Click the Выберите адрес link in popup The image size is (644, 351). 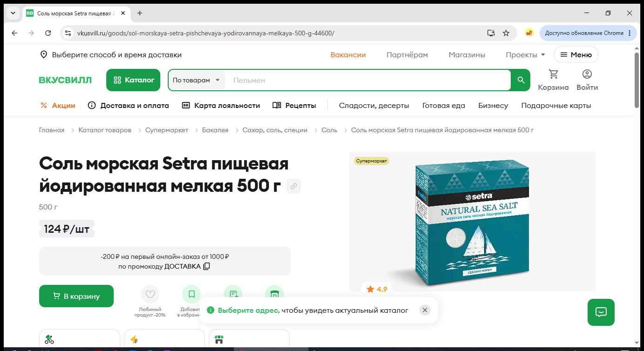coord(249,310)
